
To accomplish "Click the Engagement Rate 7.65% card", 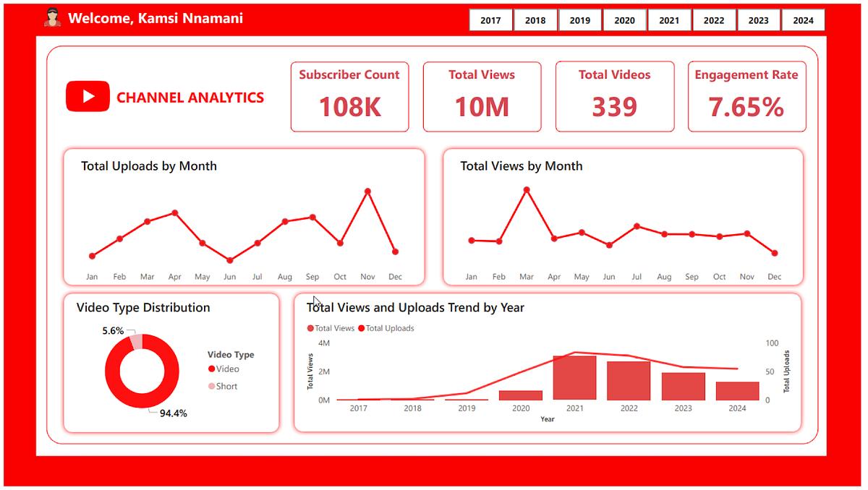I will [746, 97].
